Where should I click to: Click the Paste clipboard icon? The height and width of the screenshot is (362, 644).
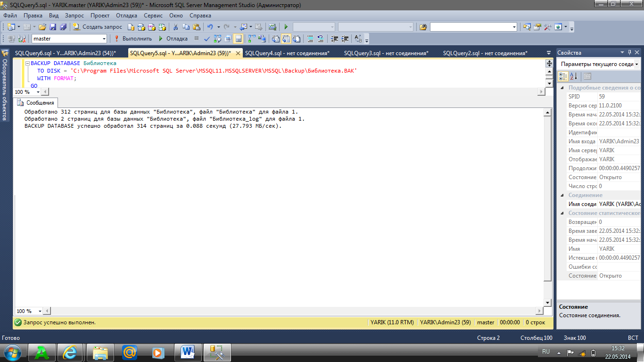click(196, 27)
